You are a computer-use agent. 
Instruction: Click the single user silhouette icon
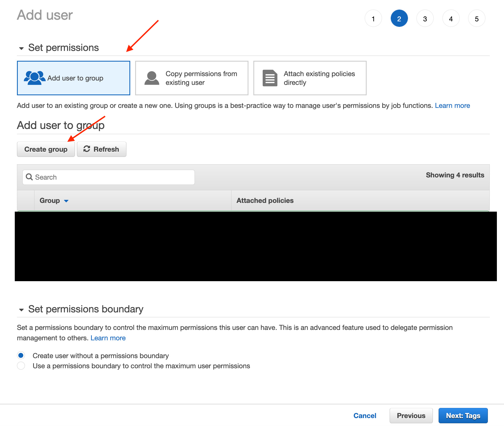152,78
